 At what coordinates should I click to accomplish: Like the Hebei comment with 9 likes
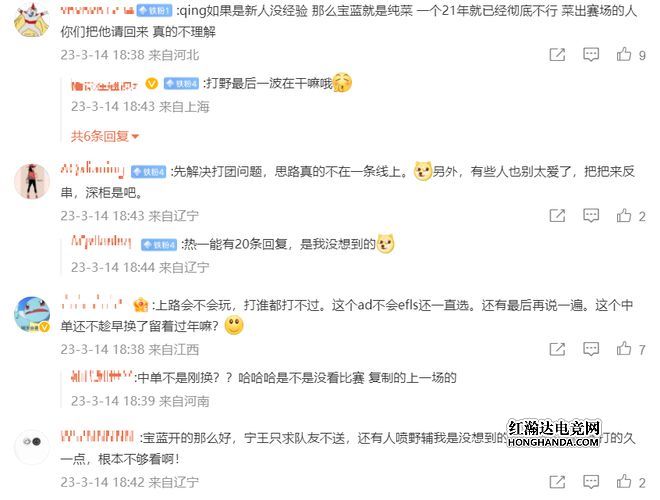click(624, 54)
